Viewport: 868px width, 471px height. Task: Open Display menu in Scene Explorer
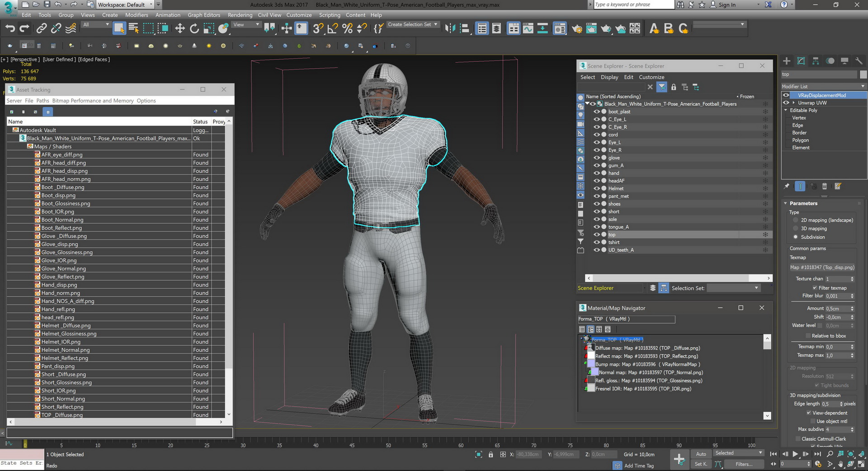tap(609, 77)
